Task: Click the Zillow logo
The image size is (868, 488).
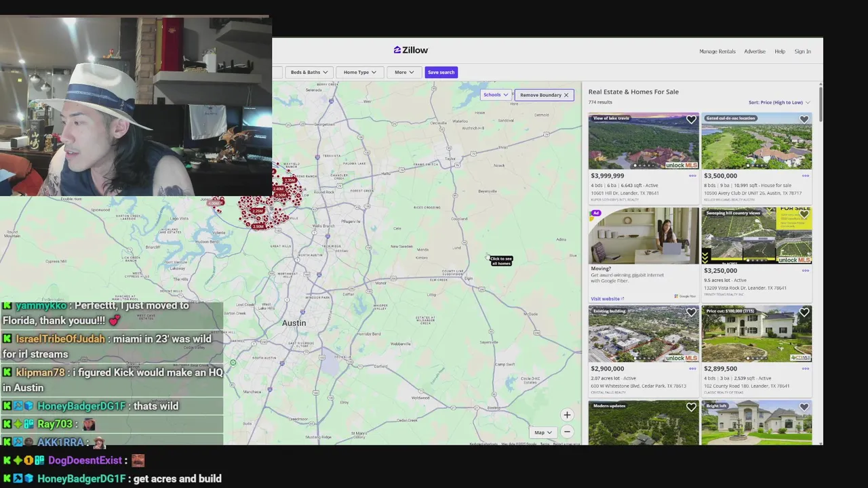Action: [411, 50]
